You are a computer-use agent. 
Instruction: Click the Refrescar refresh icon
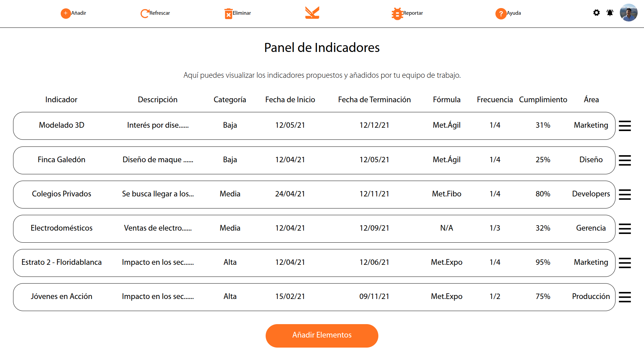point(145,13)
